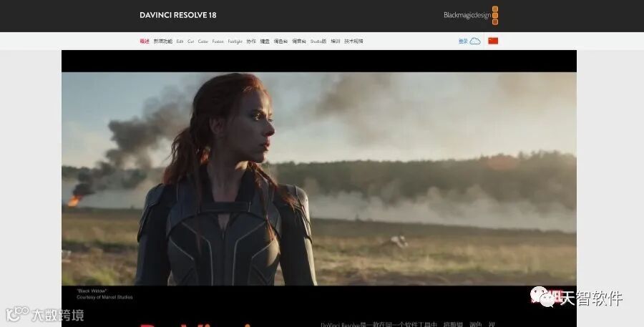Image resolution: width=644 pixels, height=327 pixels.
Task: Click the cloud icon beside login
Action: 475,41
